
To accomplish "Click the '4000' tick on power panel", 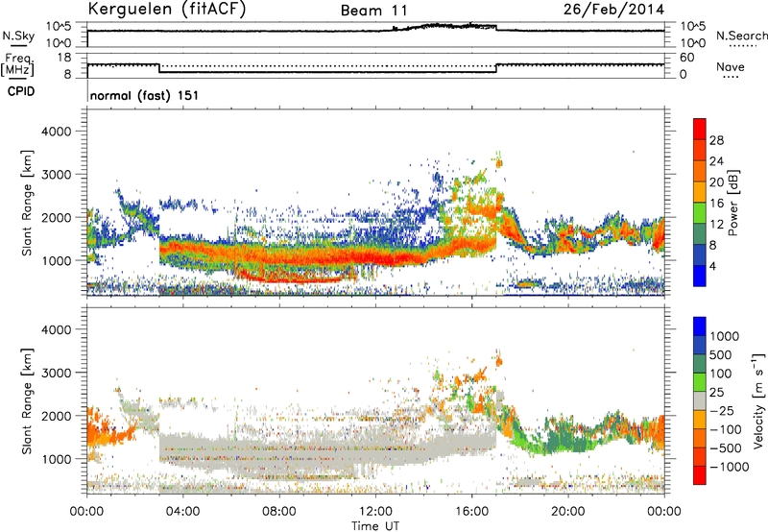I will (x=56, y=132).
